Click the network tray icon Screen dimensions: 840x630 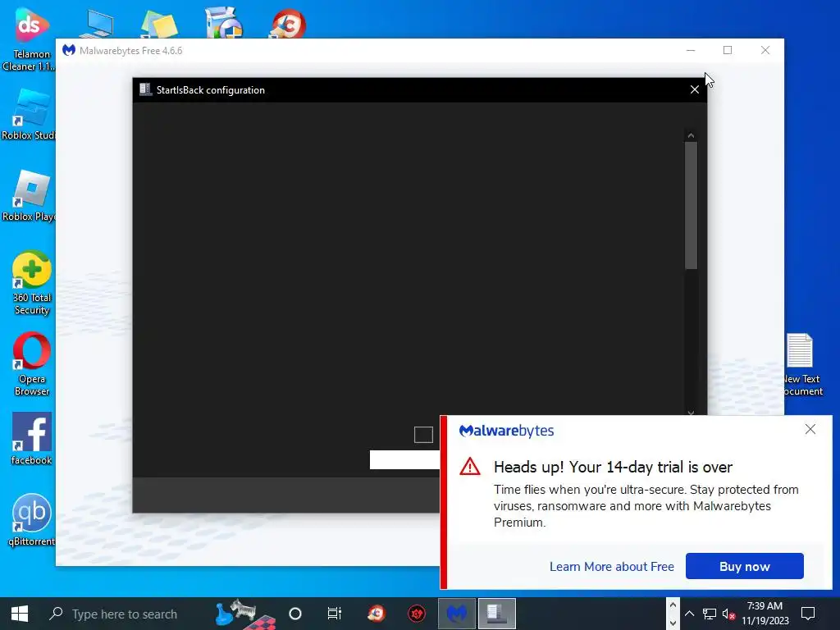point(710,614)
